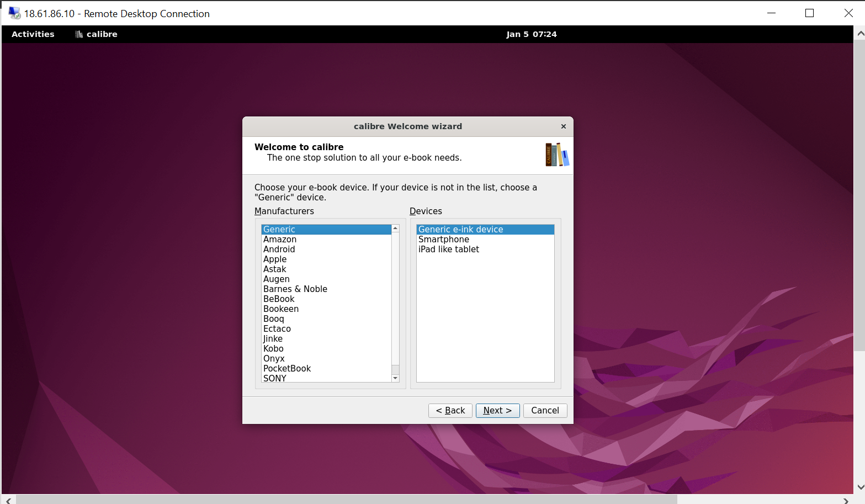Select Kobo manufacturer
This screenshot has height=504, width=865.
point(326,349)
